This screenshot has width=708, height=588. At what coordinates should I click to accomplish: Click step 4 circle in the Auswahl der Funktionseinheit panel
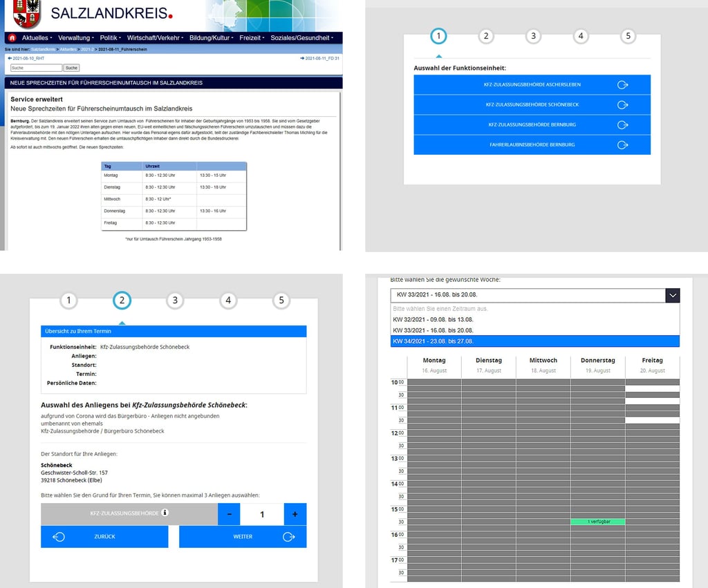click(581, 36)
